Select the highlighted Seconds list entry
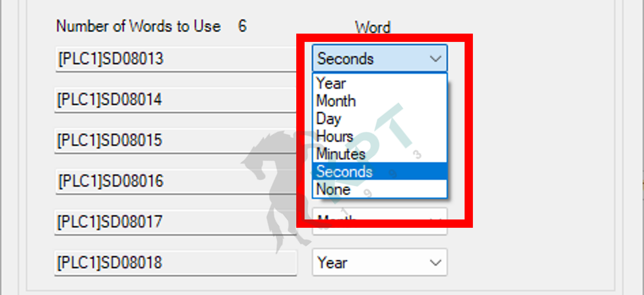The height and width of the screenshot is (295, 644). click(x=379, y=171)
